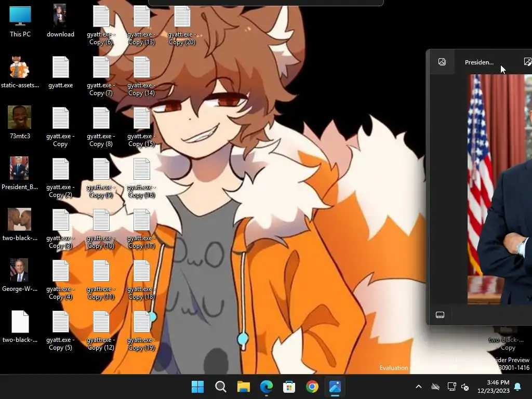Select gyatt.exe - Copy (7) file
Screen dimensions: 532x399
(x=101, y=76)
